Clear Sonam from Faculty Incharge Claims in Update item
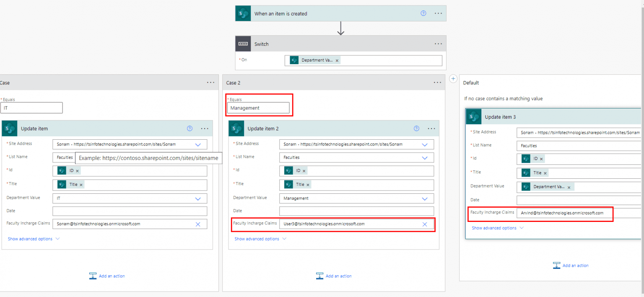 (198, 224)
